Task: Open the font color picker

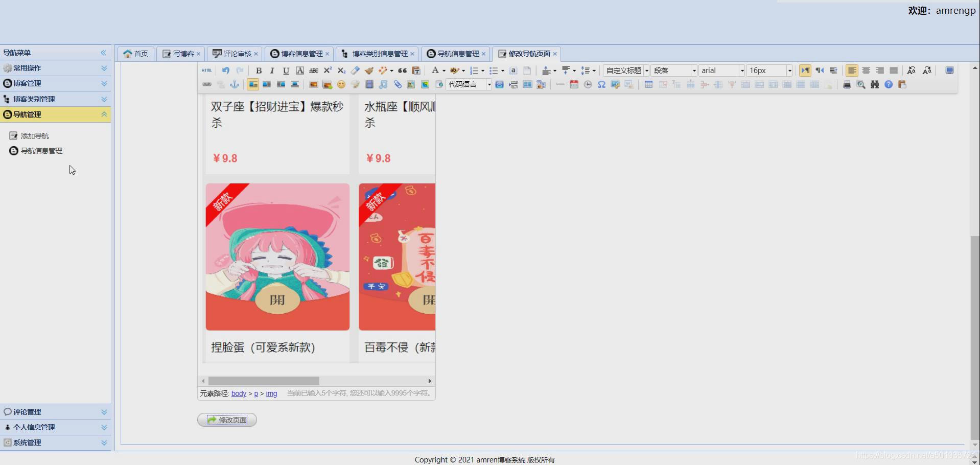Action: pos(435,70)
